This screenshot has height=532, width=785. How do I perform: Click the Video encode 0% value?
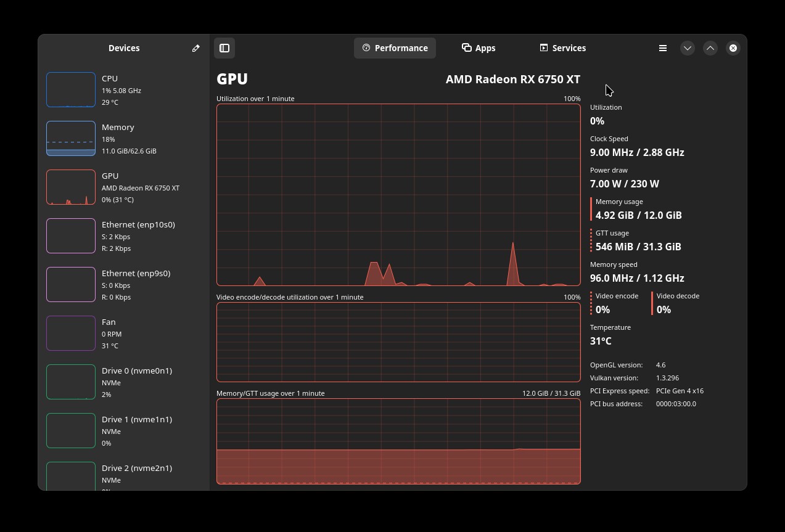[602, 309]
